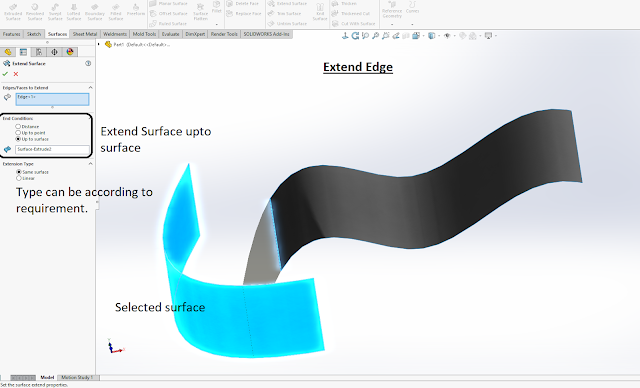The image size is (640, 388).
Task: Click the Edge<1> selection box
Action: point(52,99)
